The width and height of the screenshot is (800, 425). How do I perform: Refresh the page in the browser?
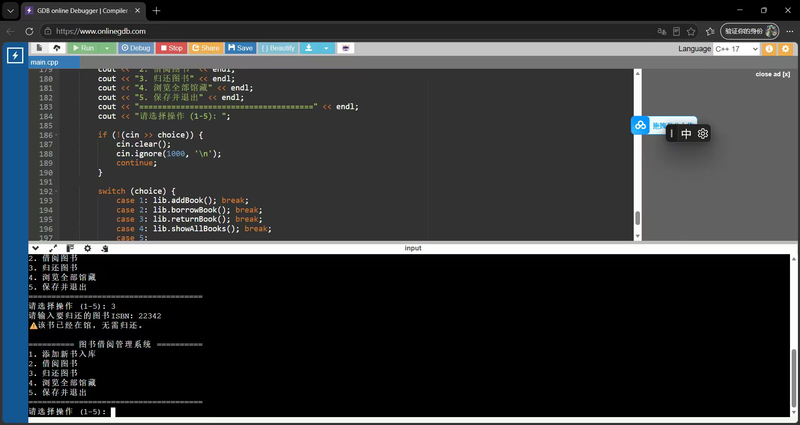click(29, 31)
